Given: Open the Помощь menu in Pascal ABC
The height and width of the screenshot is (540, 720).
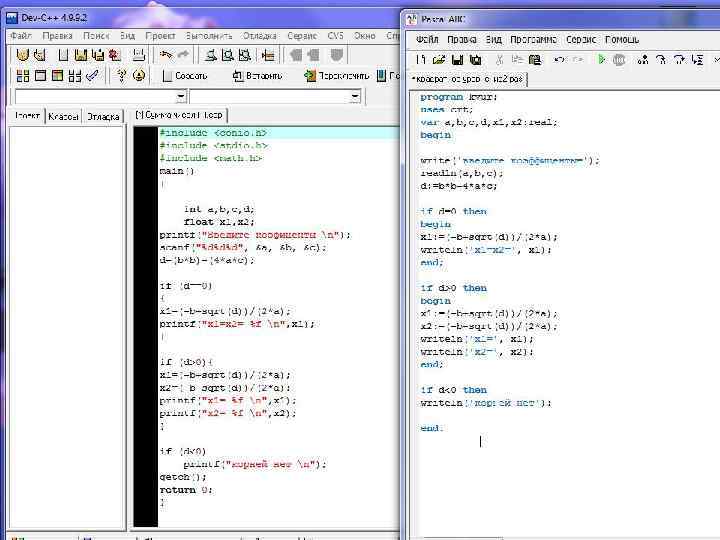Looking at the screenshot, I should click(622, 39).
